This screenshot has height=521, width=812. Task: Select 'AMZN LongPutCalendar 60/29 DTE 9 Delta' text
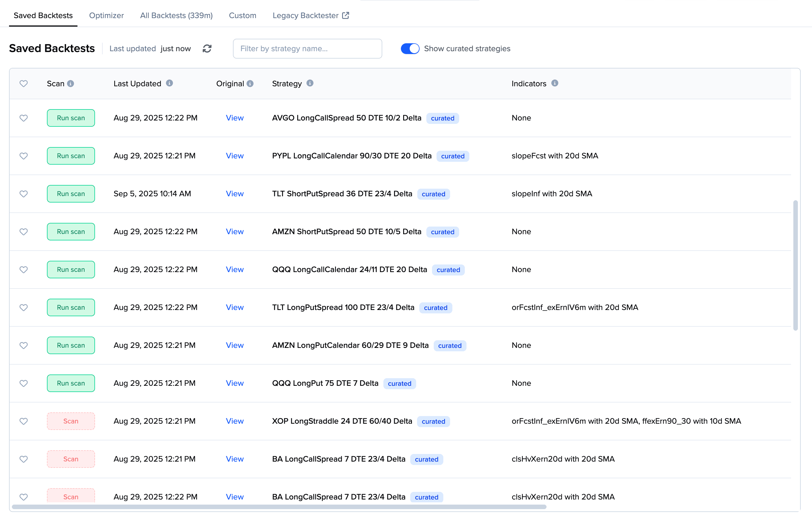pos(350,345)
